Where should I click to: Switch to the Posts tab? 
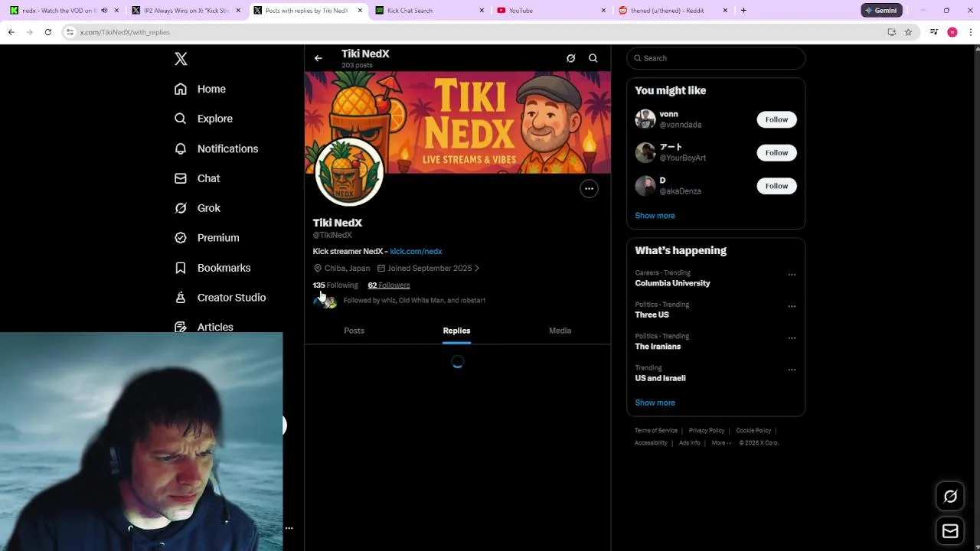tap(354, 331)
